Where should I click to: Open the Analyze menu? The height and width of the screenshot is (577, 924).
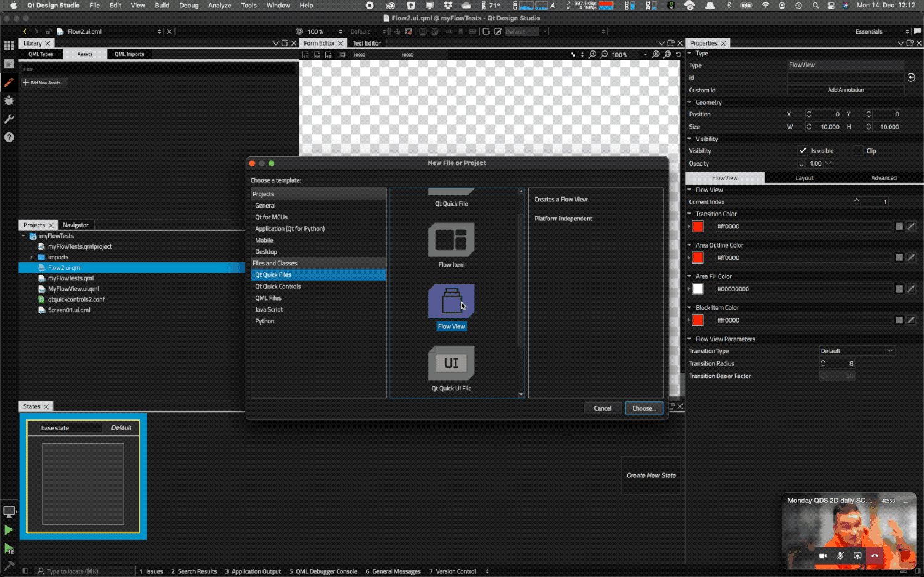click(219, 6)
